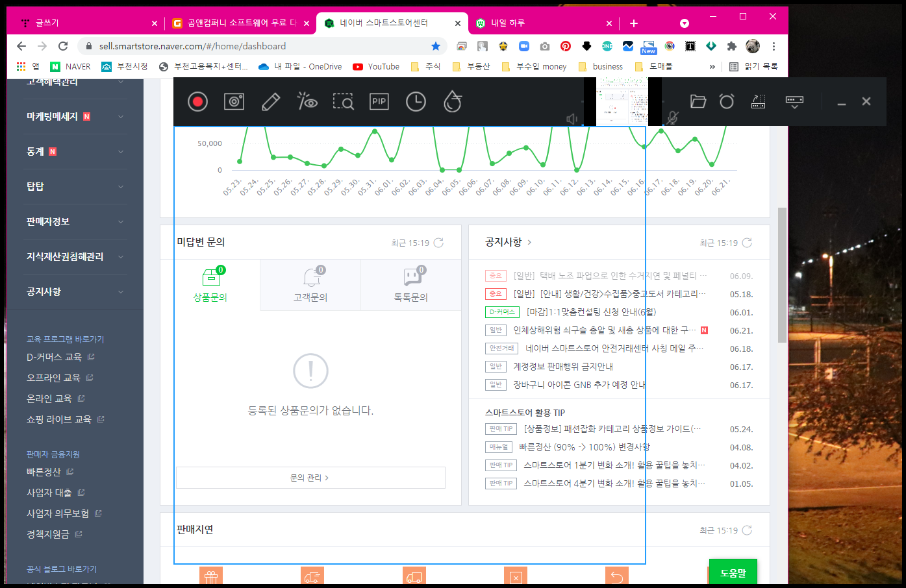Open the 공지사항 heading link
The height and width of the screenshot is (588, 906).
[x=508, y=242]
